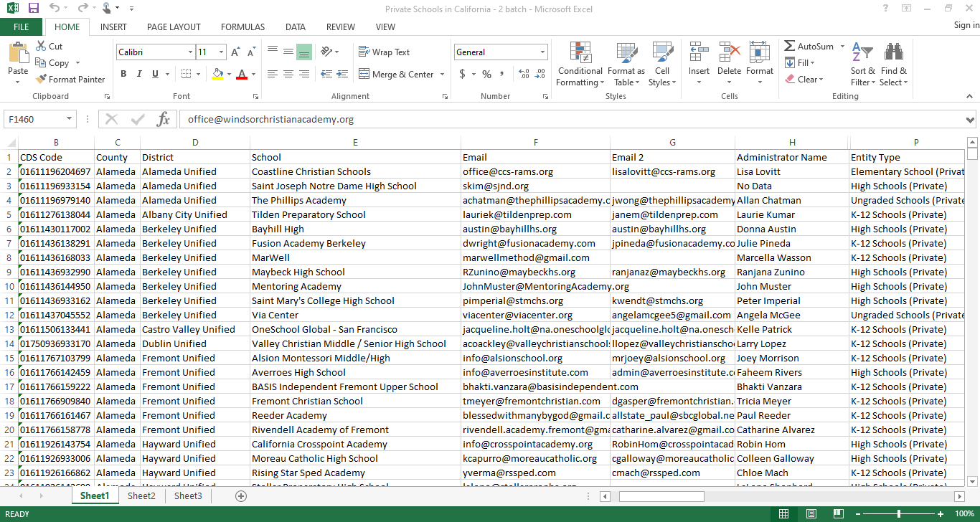980x522 pixels.
Task: Click the zoom slider in status bar
Action: [899, 514]
